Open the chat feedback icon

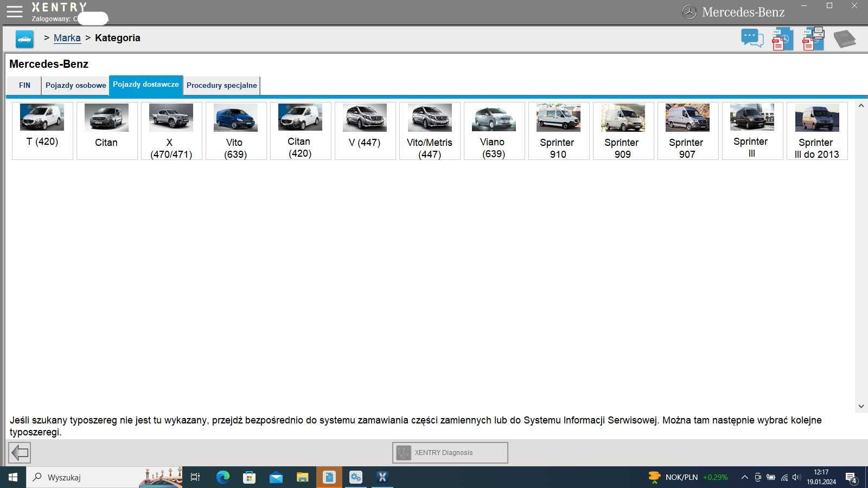(752, 38)
